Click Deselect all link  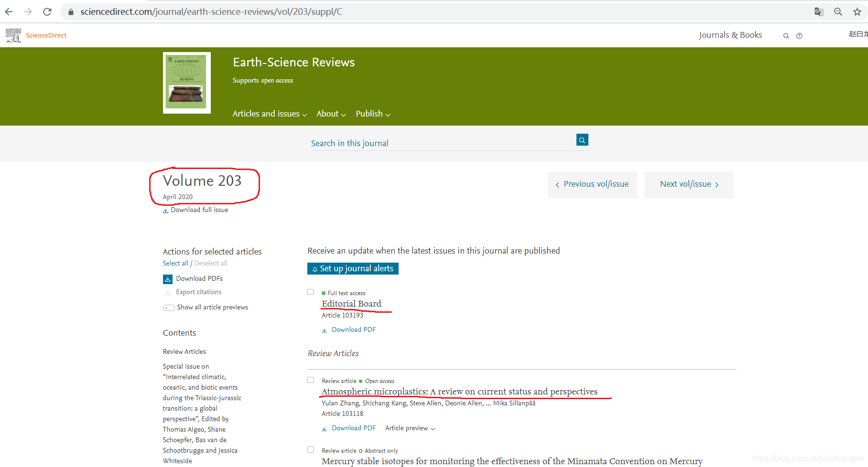coord(211,264)
